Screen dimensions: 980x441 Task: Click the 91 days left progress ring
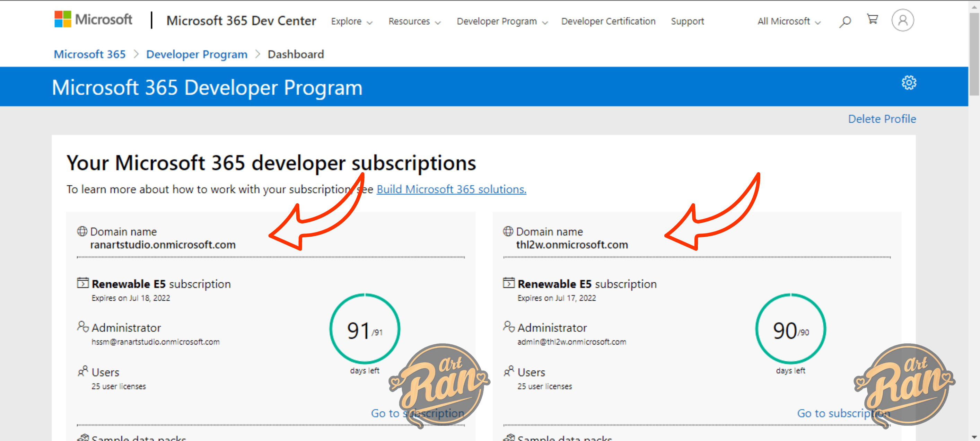click(365, 329)
